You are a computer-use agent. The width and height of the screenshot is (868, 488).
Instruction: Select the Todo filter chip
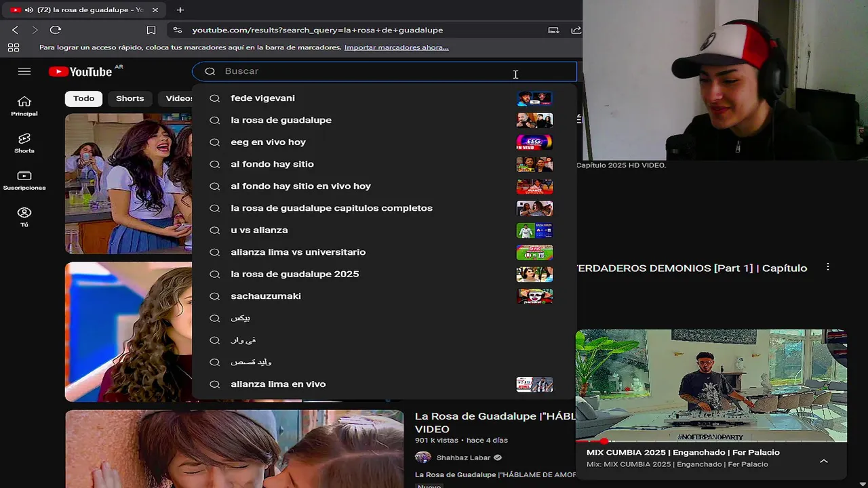coord(84,98)
